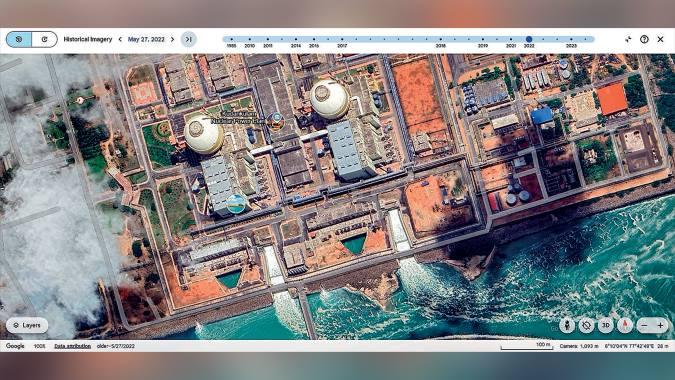The width and height of the screenshot is (675, 380).
Task: Toggle the 3D view button
Action: pos(605,325)
